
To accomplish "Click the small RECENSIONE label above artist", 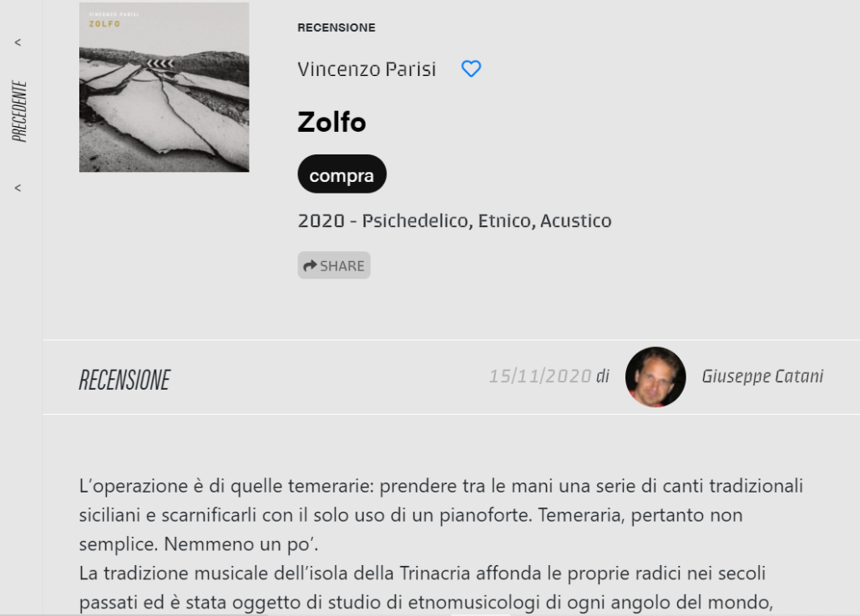I will [x=336, y=28].
